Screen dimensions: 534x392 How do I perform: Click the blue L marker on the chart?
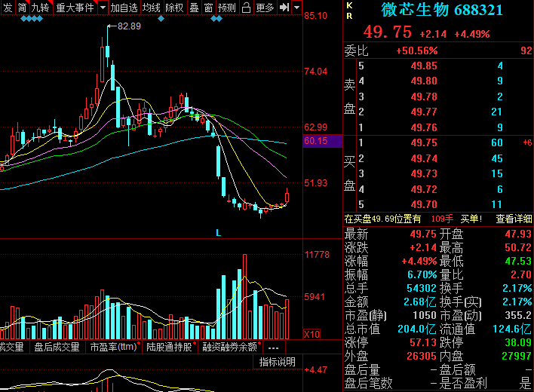click(x=218, y=233)
